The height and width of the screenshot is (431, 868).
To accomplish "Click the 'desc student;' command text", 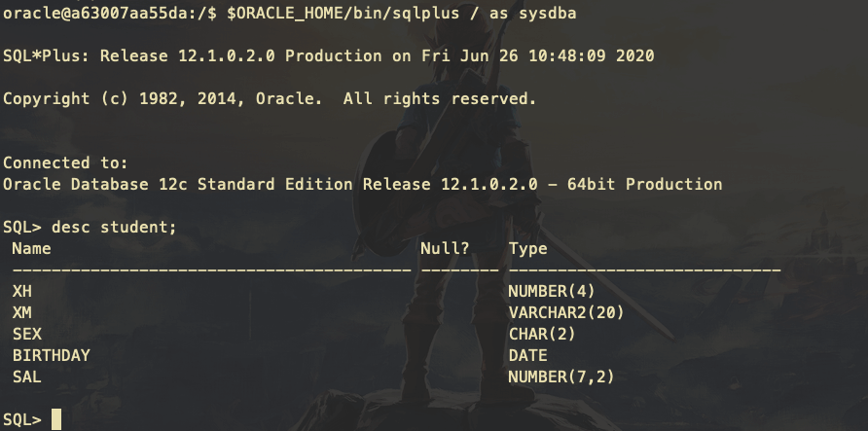I will pos(114,227).
